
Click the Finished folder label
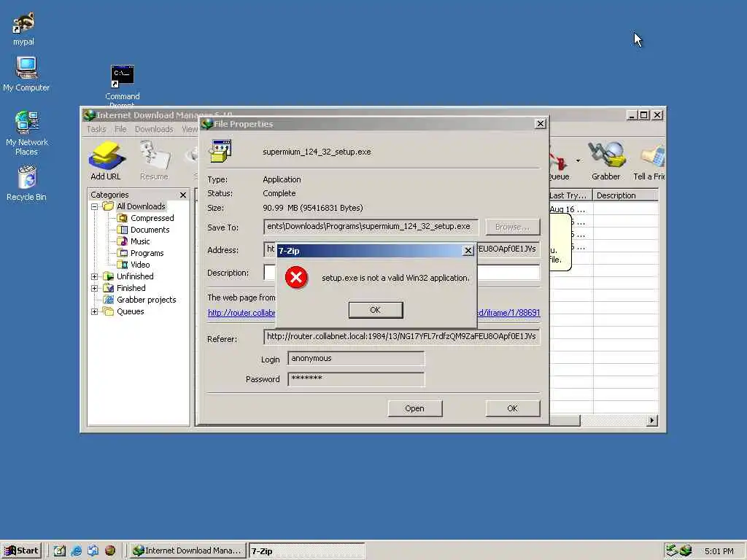coord(131,288)
